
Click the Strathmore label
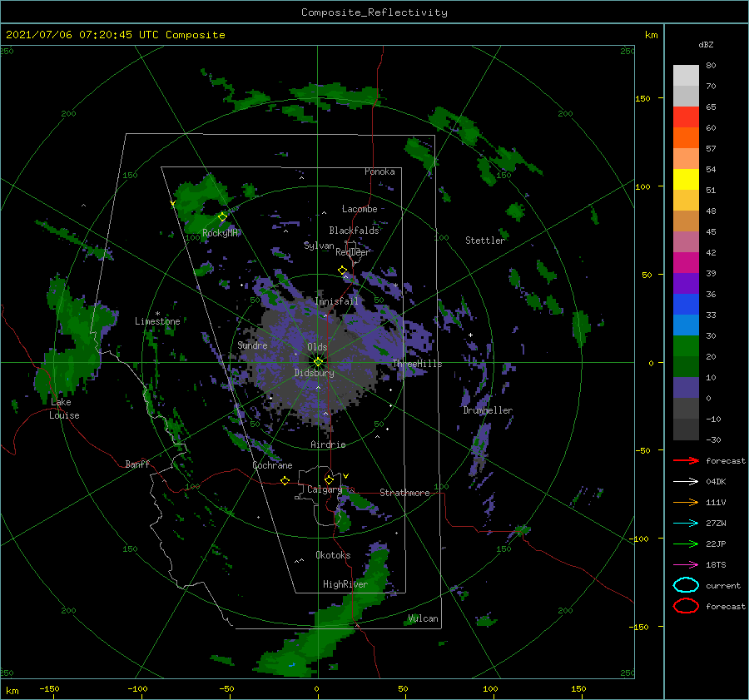tap(404, 493)
